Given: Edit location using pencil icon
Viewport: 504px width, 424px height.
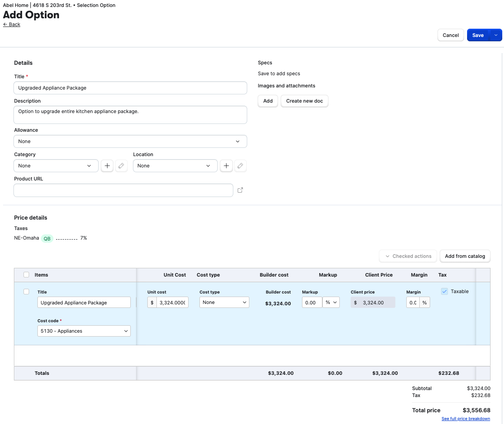Looking at the screenshot, I should 240,166.
